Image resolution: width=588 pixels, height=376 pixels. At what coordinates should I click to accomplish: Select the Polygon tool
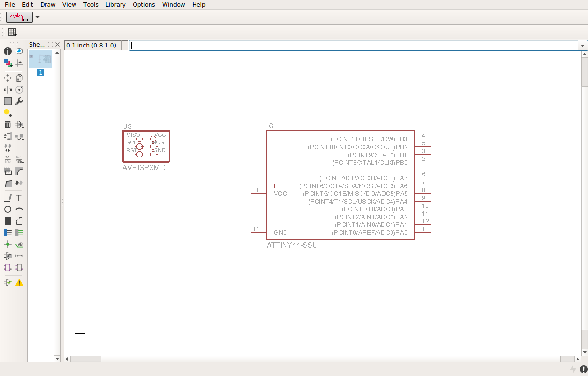19,221
